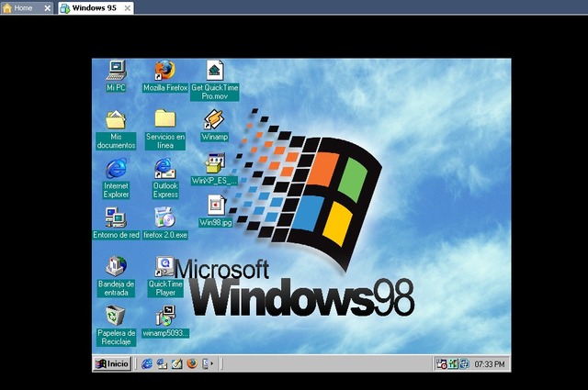Switch to the Windows 95 tab
This screenshot has height=390, width=588.
(x=94, y=8)
